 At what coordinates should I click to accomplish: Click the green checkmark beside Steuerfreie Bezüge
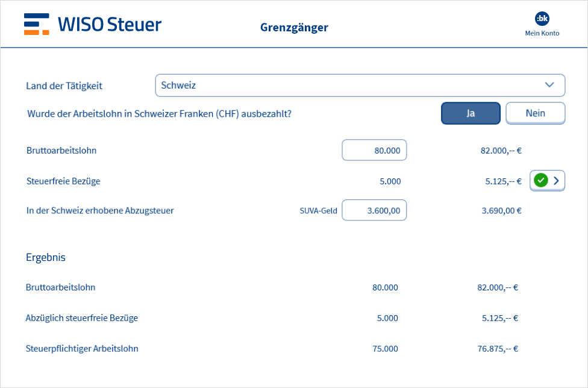click(540, 180)
